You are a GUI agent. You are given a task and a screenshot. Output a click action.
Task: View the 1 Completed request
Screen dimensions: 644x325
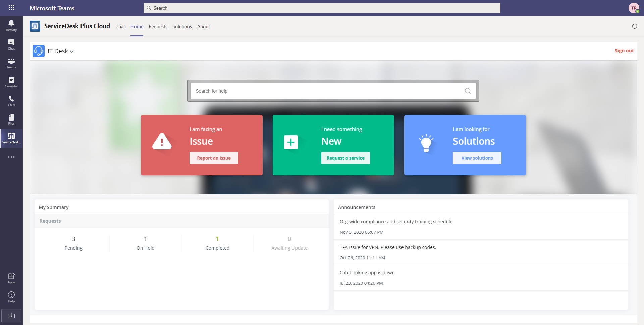tap(217, 243)
